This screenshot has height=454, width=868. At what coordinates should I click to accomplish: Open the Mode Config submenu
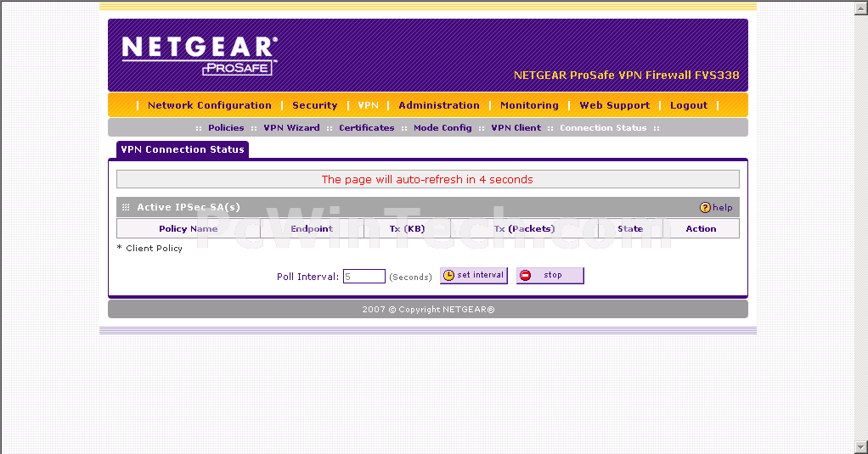(442, 128)
